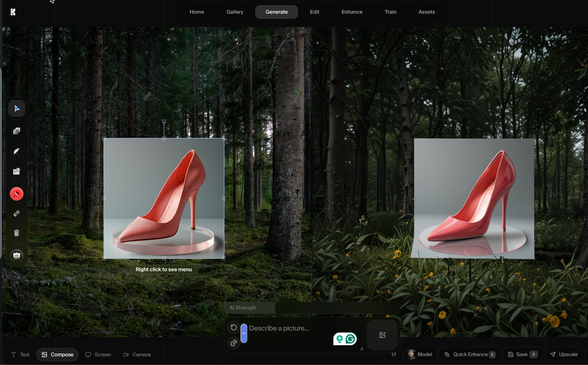Click the trash delete icon
The image size is (588, 365).
17,233
